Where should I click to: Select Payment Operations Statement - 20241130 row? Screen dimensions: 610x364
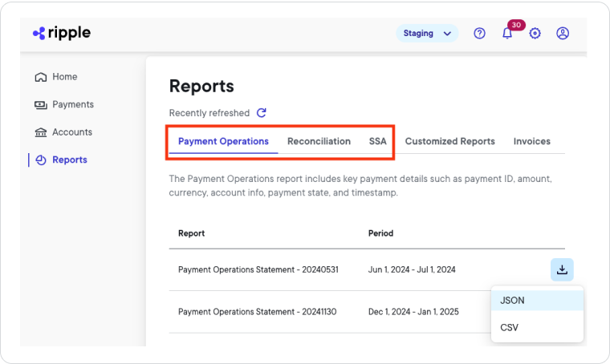coord(258,312)
